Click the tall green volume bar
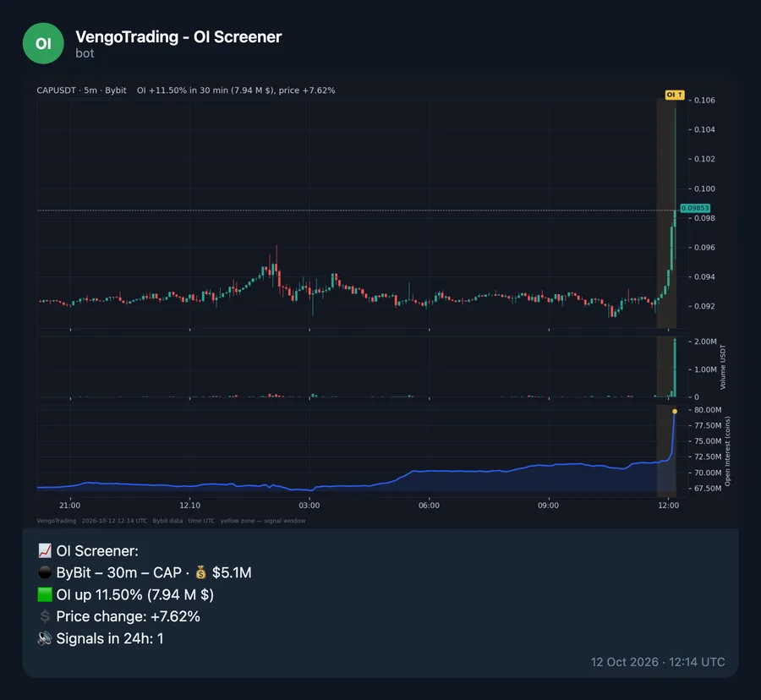This screenshot has width=761, height=700. 675,368
